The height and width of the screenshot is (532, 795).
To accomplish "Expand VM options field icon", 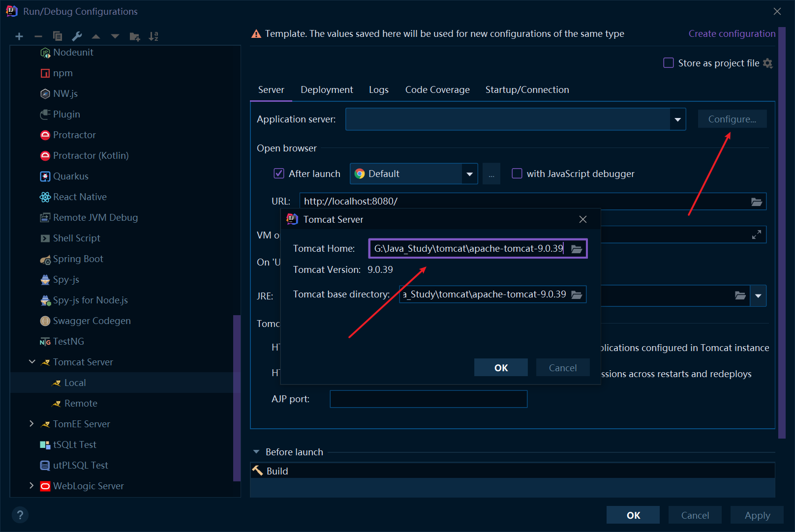I will pyautogui.click(x=757, y=235).
